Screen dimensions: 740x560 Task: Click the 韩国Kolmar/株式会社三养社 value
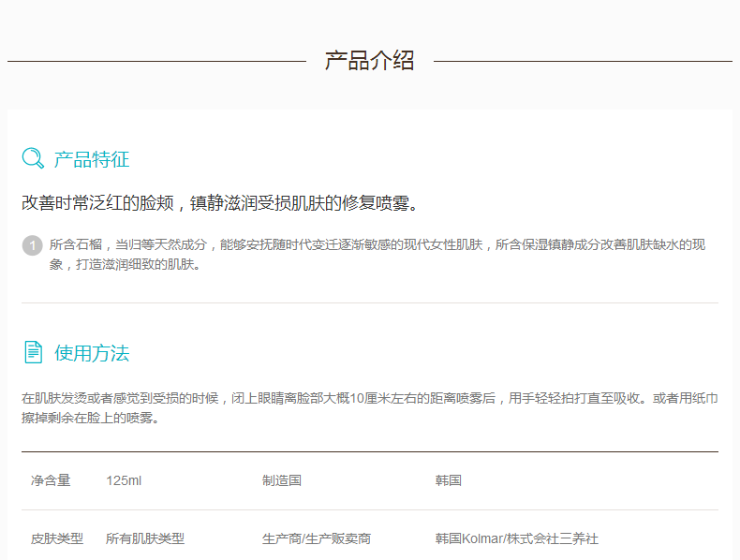point(516,538)
